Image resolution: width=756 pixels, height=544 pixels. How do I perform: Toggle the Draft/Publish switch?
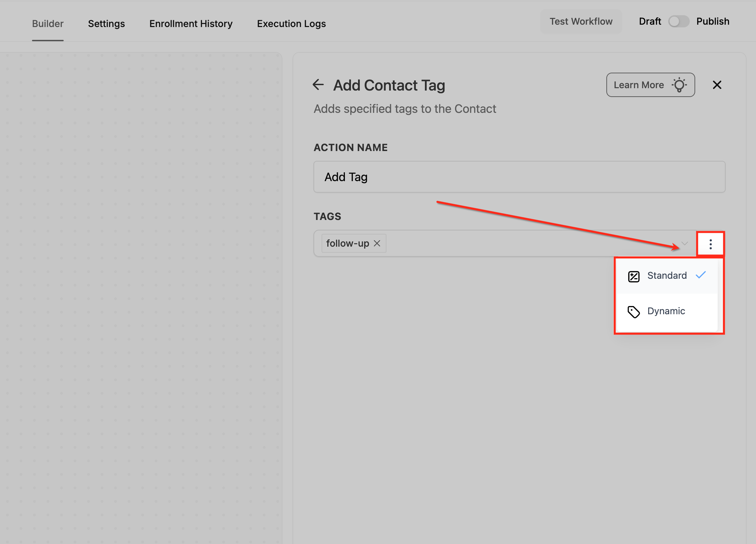[679, 21]
